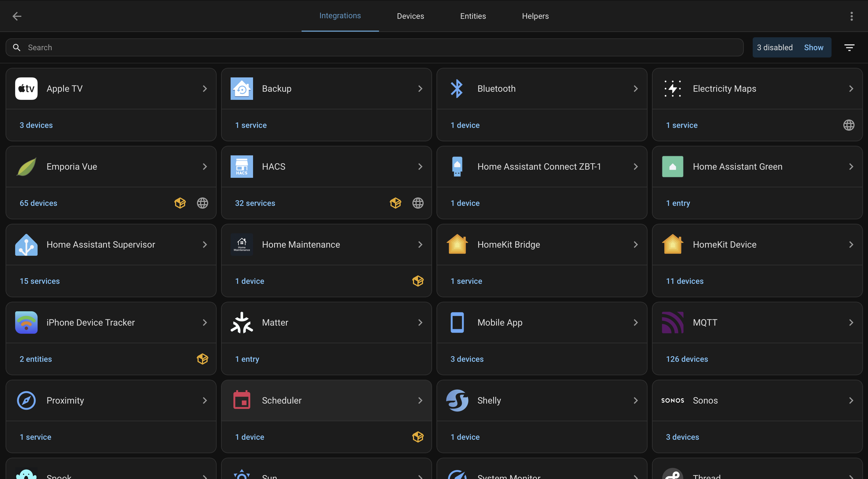Click the cloud globe icon on Electricity Maps
The width and height of the screenshot is (868, 479).
coord(848,125)
